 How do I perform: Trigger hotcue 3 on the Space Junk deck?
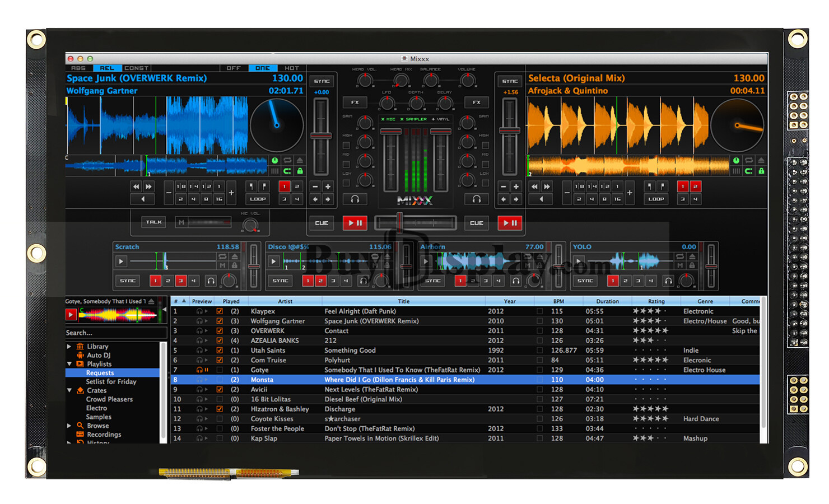(285, 199)
